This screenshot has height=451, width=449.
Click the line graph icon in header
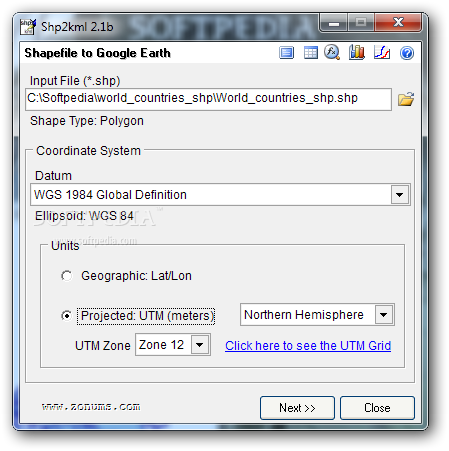tap(382, 53)
